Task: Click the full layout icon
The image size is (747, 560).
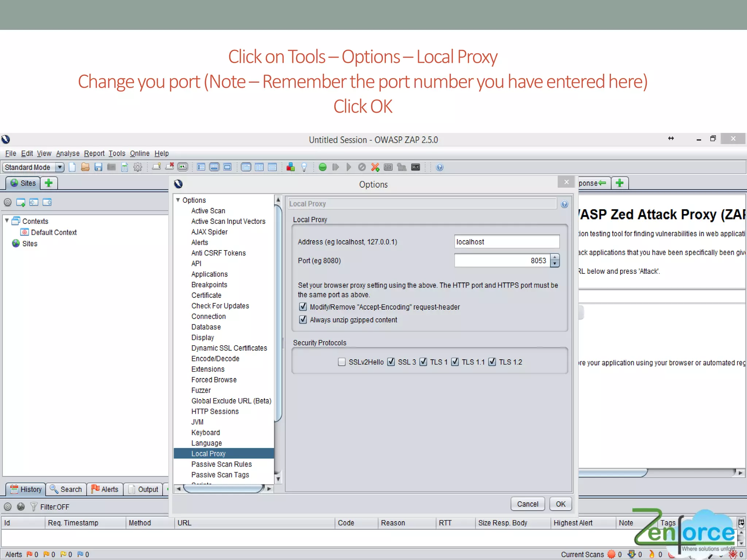Action: coord(228,167)
